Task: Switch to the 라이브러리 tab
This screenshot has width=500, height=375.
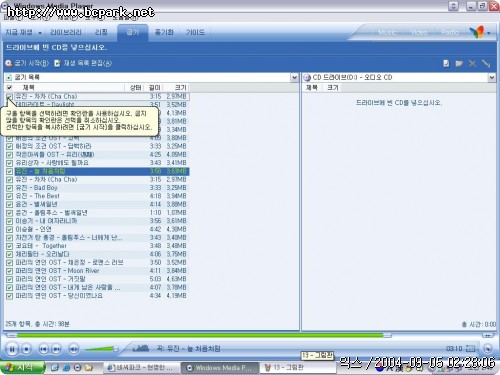Action: (x=66, y=32)
